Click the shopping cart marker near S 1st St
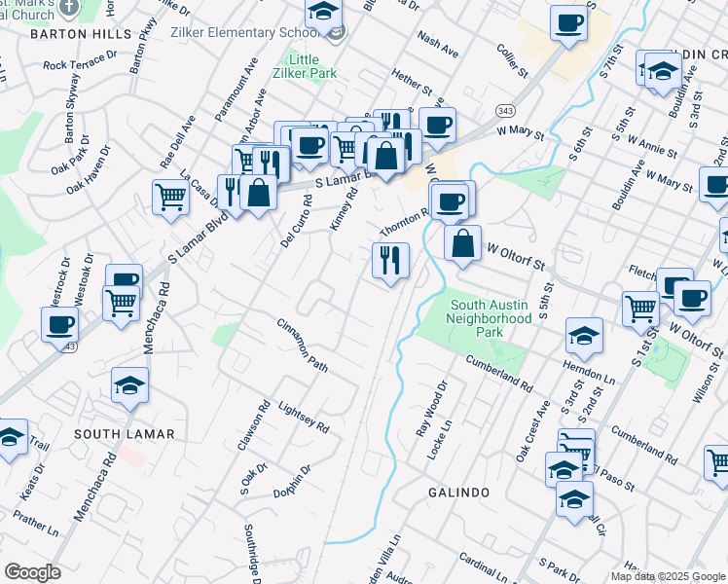 tap(641, 312)
